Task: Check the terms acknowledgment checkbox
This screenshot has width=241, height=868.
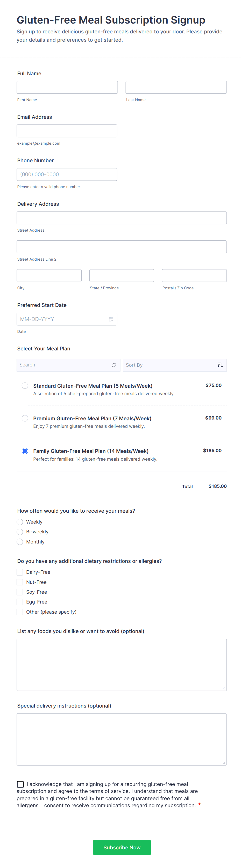Action: pos(20,784)
